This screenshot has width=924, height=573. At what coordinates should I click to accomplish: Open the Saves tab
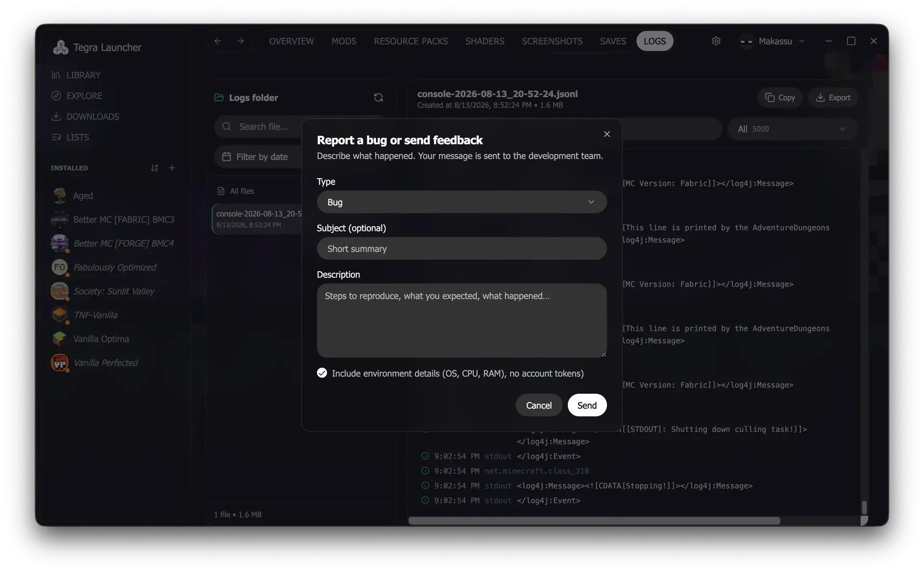pos(613,41)
